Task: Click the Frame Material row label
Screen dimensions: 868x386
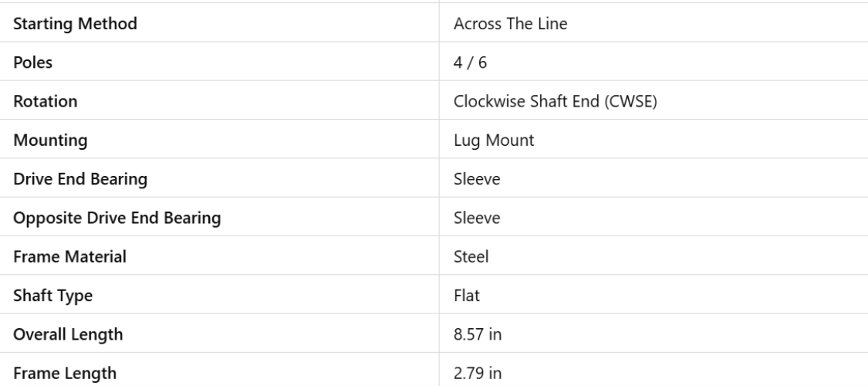Action: (x=70, y=257)
